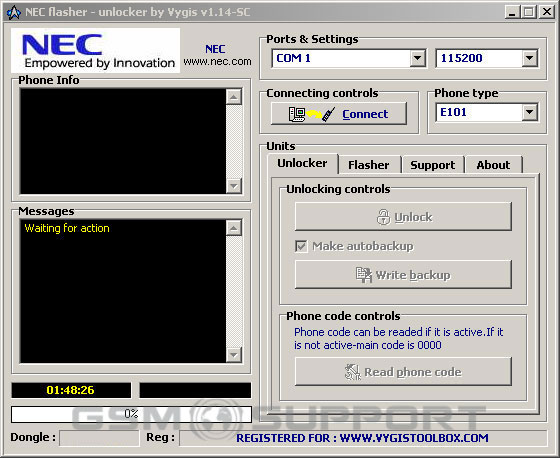The image size is (560, 458).
Task: Click the 'Waiting for action' message
Action: click(x=67, y=228)
